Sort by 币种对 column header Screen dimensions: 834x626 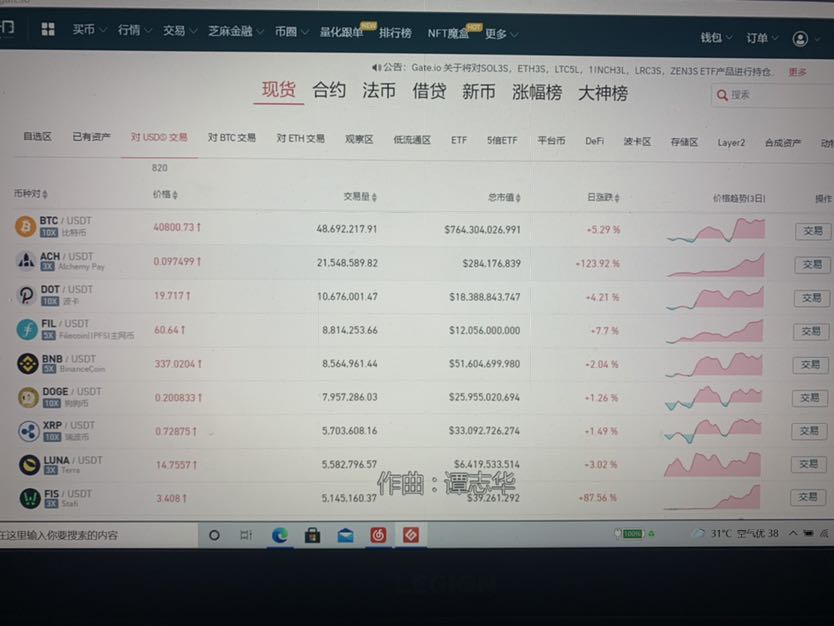pos(30,194)
